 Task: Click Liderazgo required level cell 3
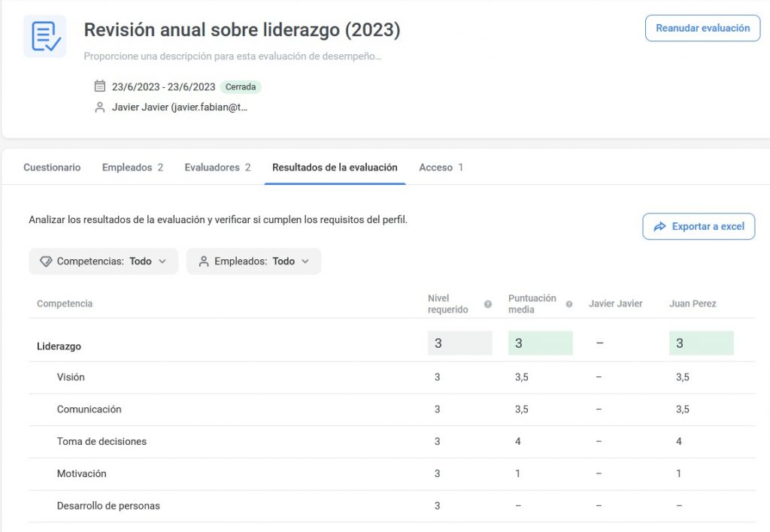pyautogui.click(x=459, y=343)
